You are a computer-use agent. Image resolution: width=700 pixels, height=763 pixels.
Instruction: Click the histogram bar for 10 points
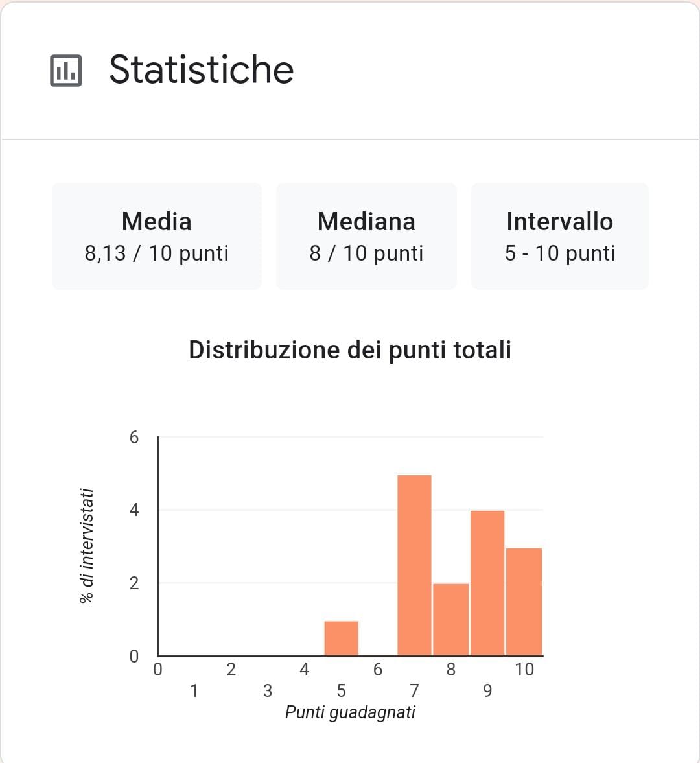point(524,602)
